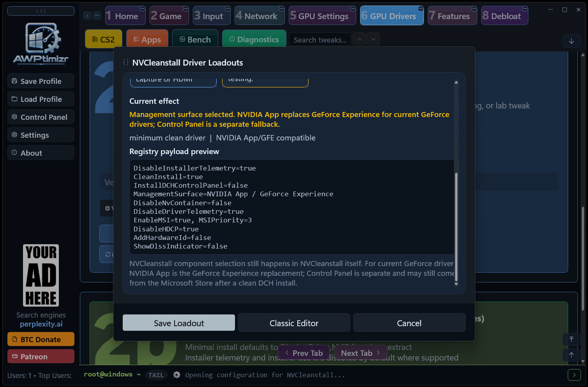Screen dimensions: 588x387
Task: Click Save Loadout in dialog
Action: click(179, 323)
